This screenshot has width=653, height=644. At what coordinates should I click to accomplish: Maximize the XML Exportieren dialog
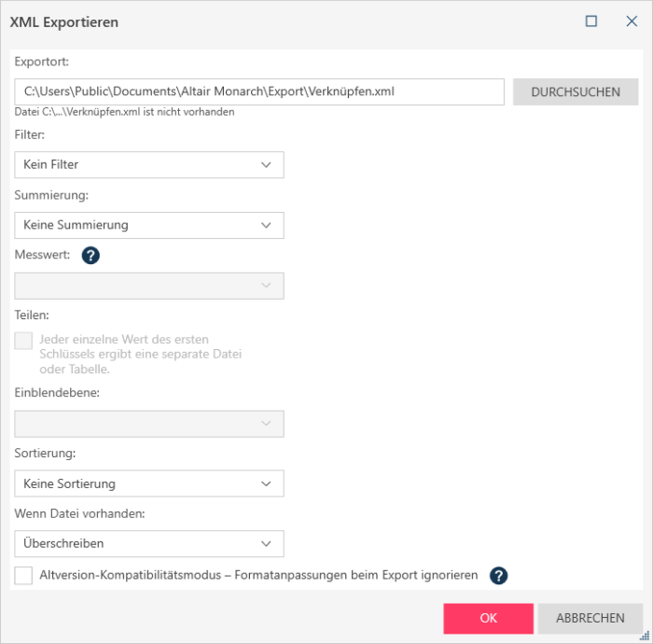click(591, 21)
